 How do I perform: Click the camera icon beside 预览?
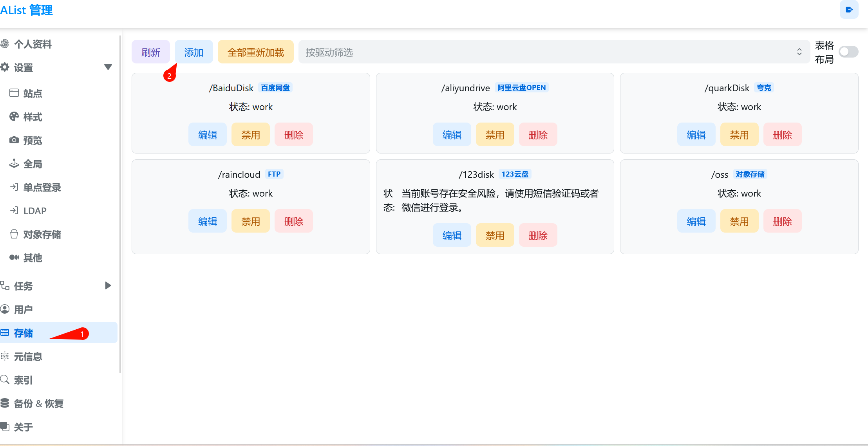[14, 140]
